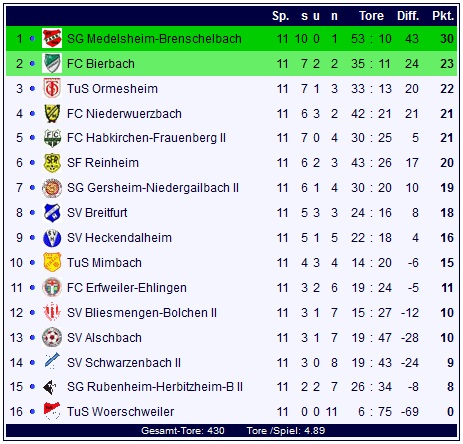Click the SV Heckendalheim crest

pos(52,238)
